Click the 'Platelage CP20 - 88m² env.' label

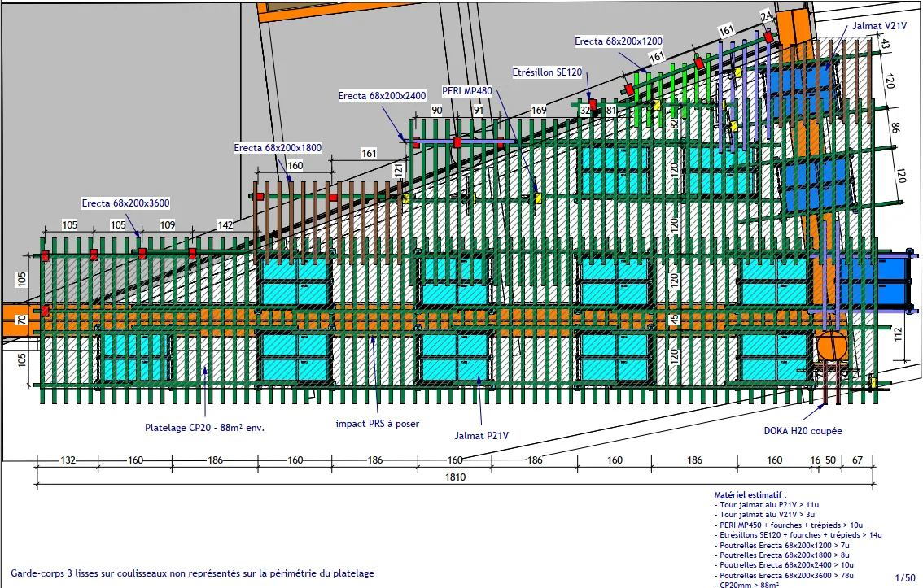coord(205,428)
